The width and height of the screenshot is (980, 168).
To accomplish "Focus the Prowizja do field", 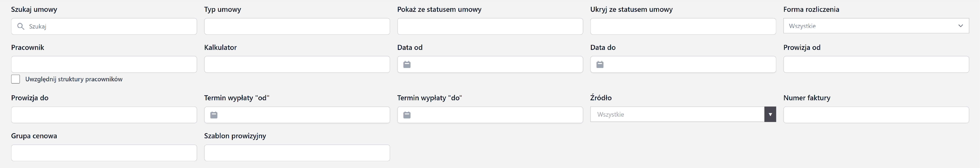I will coord(104,115).
